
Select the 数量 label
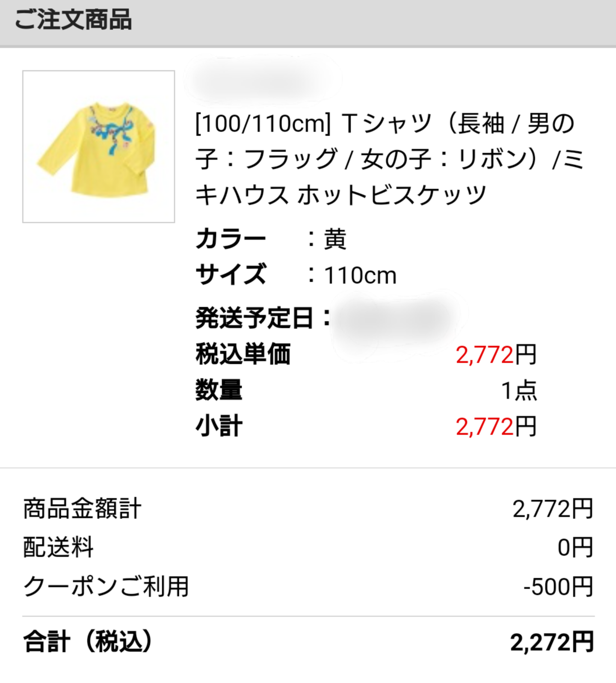pos(219,390)
